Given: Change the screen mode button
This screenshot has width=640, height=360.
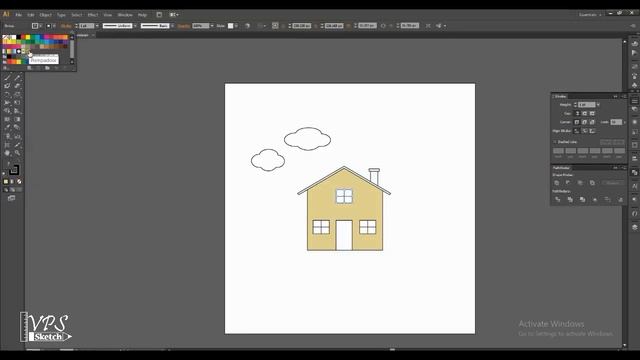Looking at the screenshot, I should click(11, 198).
